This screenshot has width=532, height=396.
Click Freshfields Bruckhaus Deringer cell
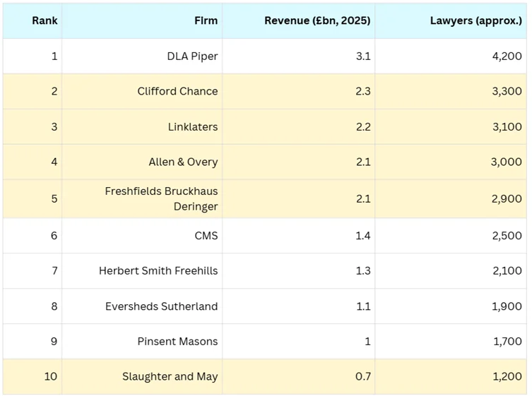click(x=162, y=198)
